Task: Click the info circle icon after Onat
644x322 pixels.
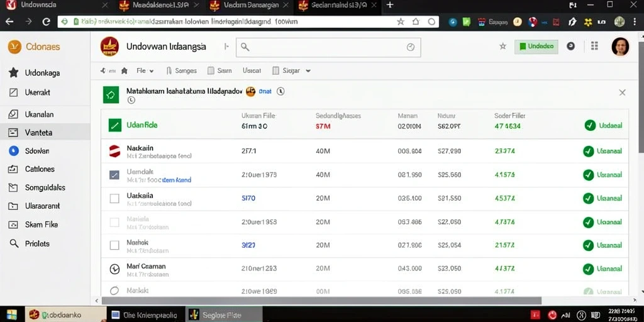Action: coord(281,91)
